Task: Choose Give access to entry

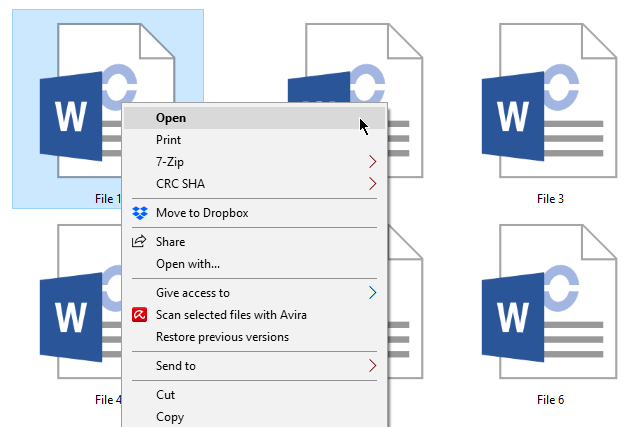Action: 254,293
